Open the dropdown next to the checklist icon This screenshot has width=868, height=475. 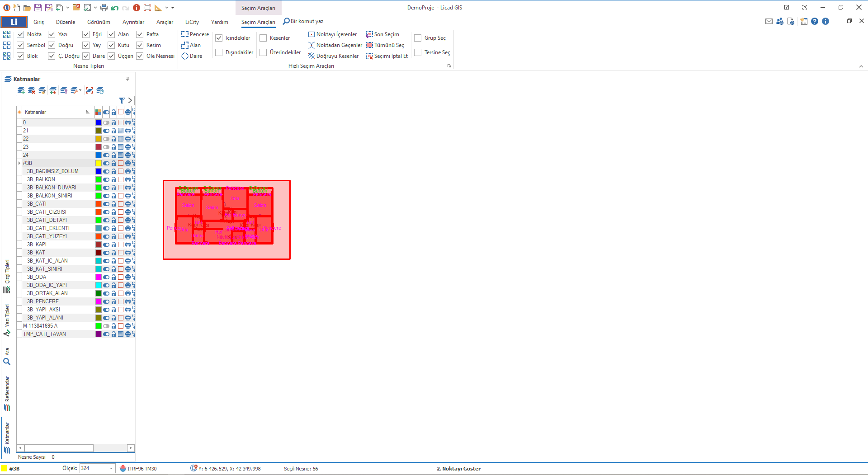95,8
